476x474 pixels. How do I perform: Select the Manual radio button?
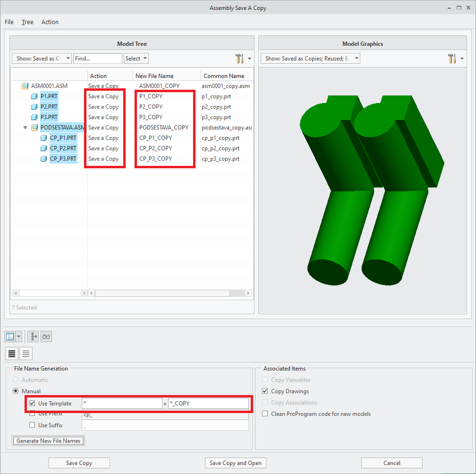[x=16, y=391]
